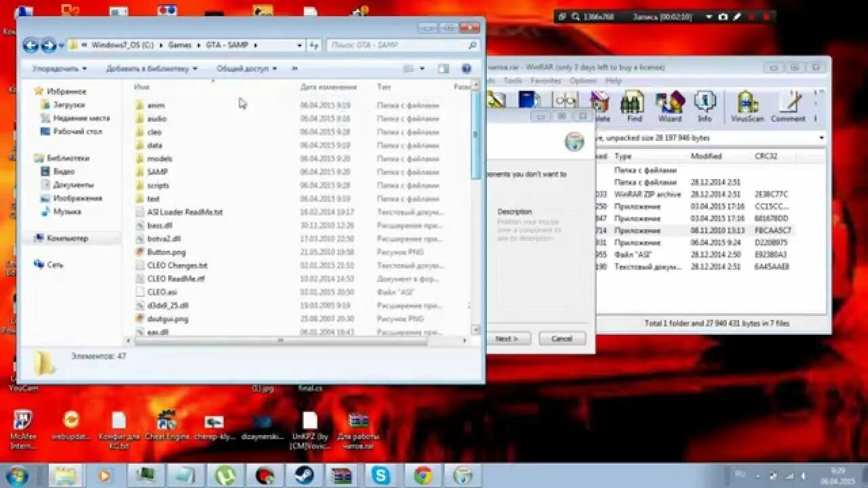Open the Общий доступ dropdown
Viewport: 868px width, 488px height.
click(x=246, y=68)
